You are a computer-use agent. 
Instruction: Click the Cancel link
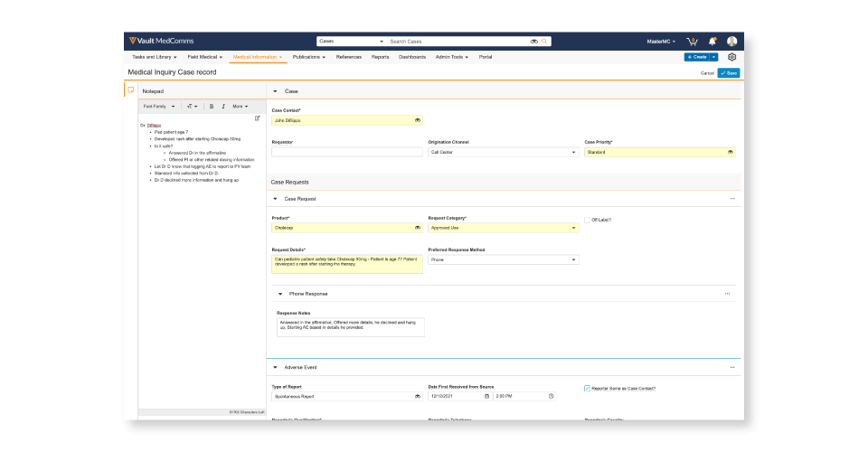tap(707, 72)
